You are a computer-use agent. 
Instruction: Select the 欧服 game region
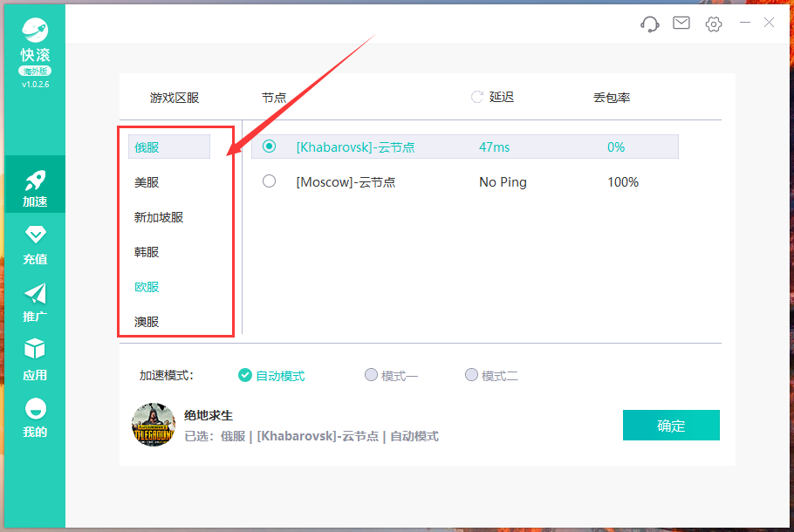coord(147,287)
